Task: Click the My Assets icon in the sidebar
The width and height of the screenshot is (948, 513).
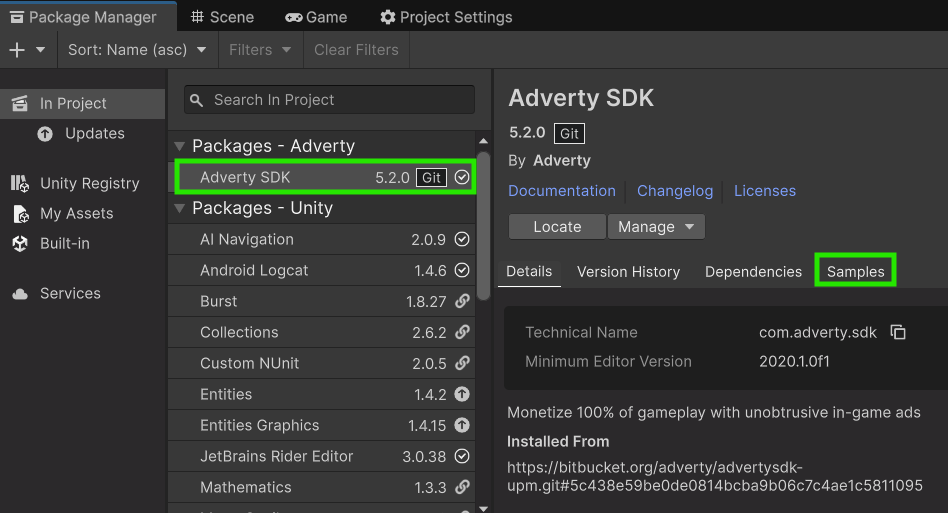Action: [20, 214]
